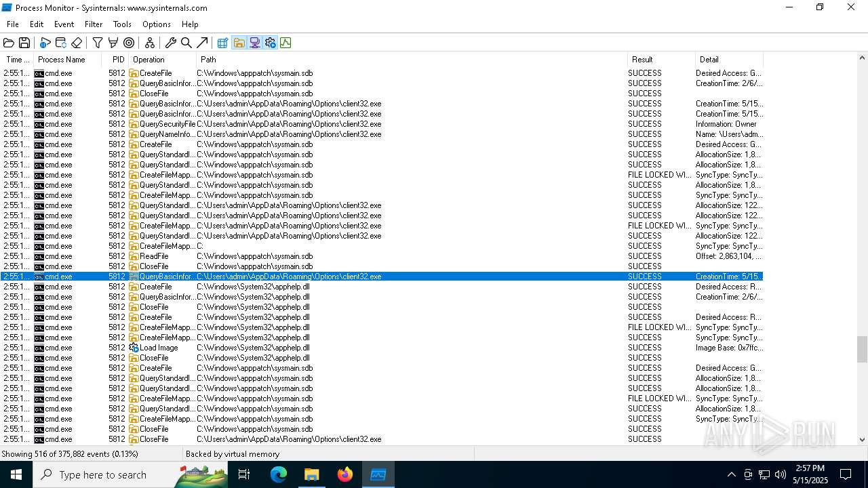Open Microsoft Edge from the taskbar
The image size is (868, 488).
click(279, 474)
